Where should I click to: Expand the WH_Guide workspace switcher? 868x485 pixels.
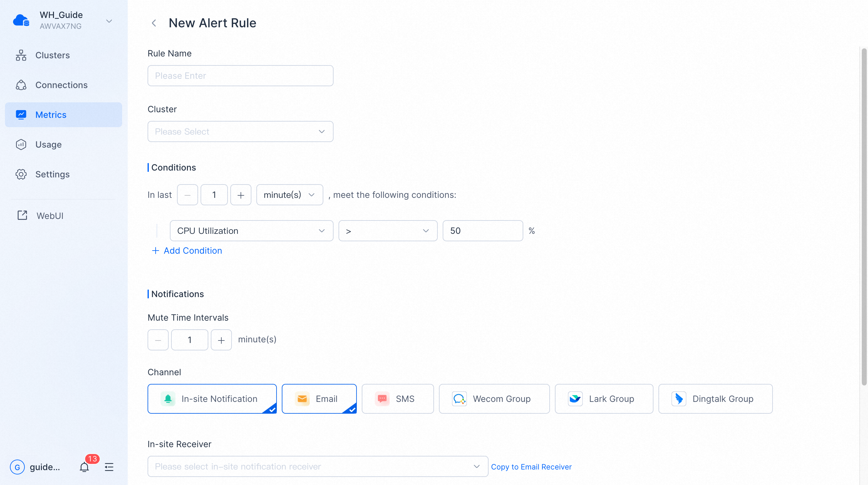108,21
